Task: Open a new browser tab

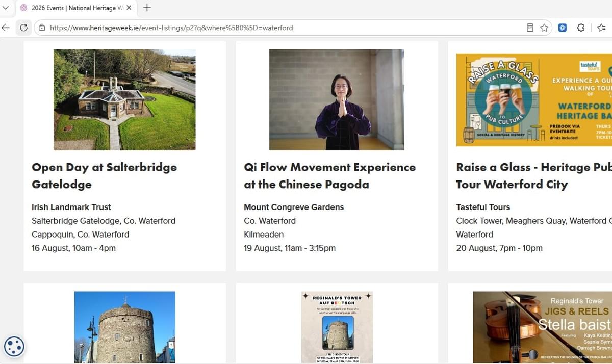Action: coord(147,8)
